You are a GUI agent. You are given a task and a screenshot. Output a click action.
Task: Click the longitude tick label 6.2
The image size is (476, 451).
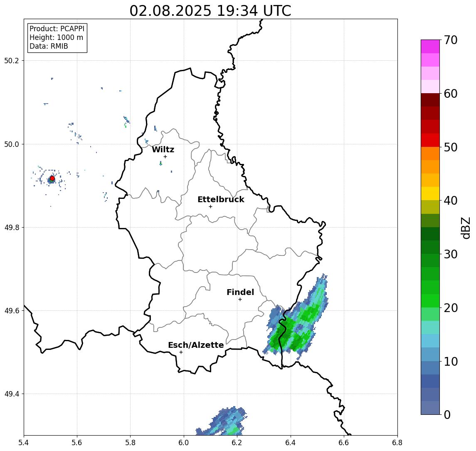click(x=237, y=443)
